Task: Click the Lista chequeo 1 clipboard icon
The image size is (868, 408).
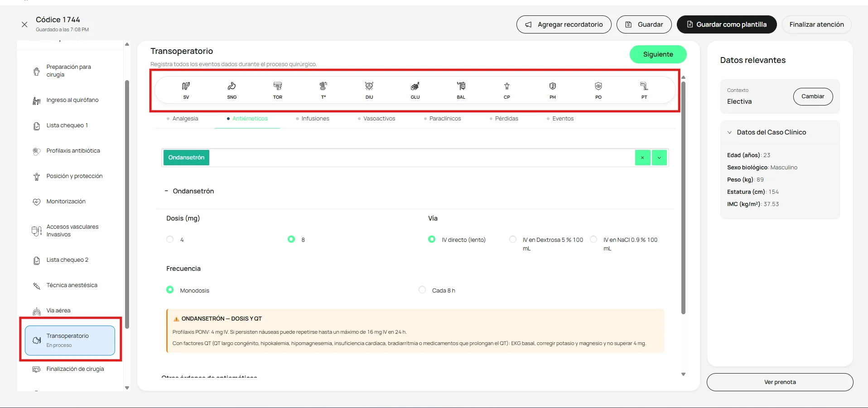Action: click(37, 126)
